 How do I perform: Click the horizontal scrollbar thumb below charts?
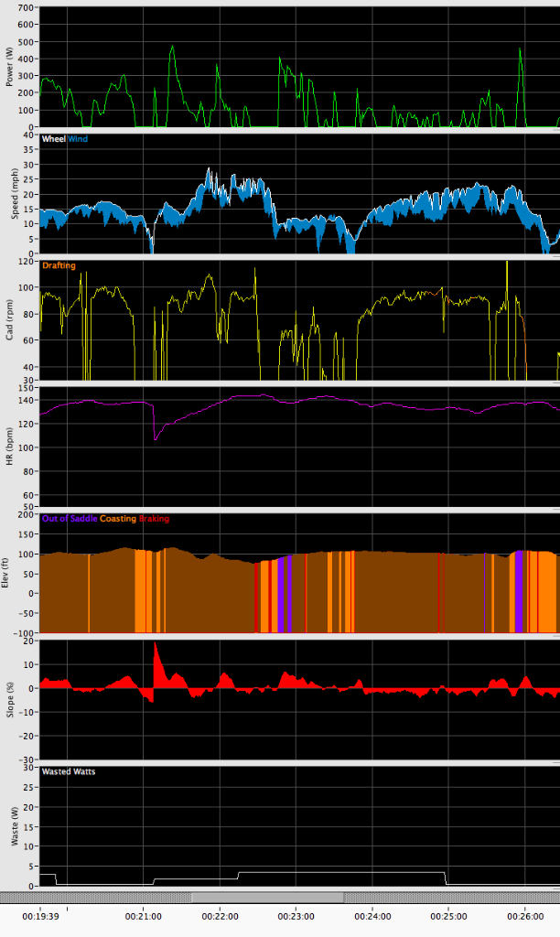(266, 897)
